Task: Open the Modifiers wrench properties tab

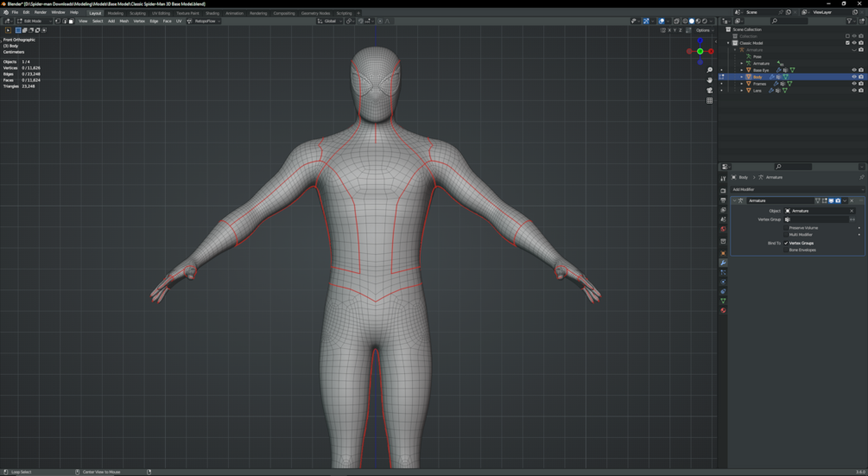Action: [723, 263]
